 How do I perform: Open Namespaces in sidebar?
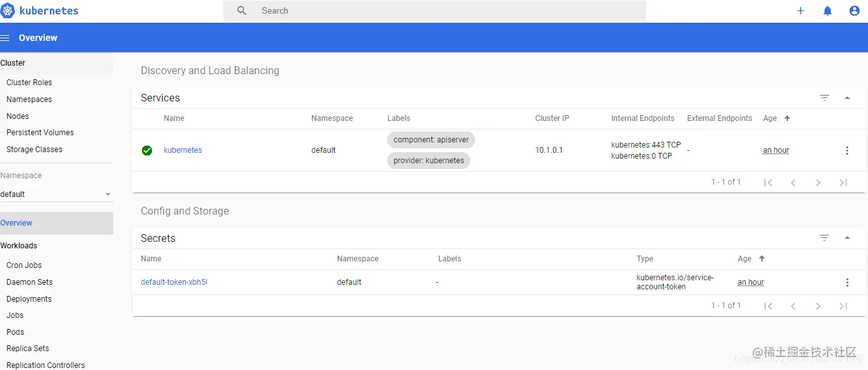[x=29, y=99]
